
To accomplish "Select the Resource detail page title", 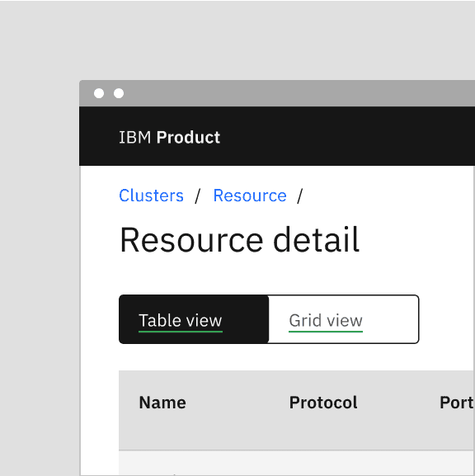I will [240, 240].
